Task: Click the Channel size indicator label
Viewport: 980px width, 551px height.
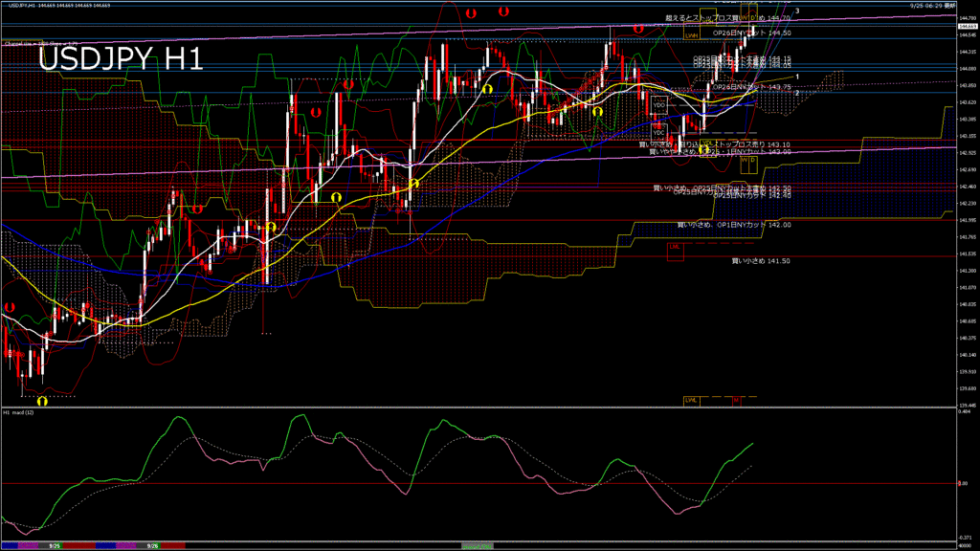Action: click(x=40, y=43)
